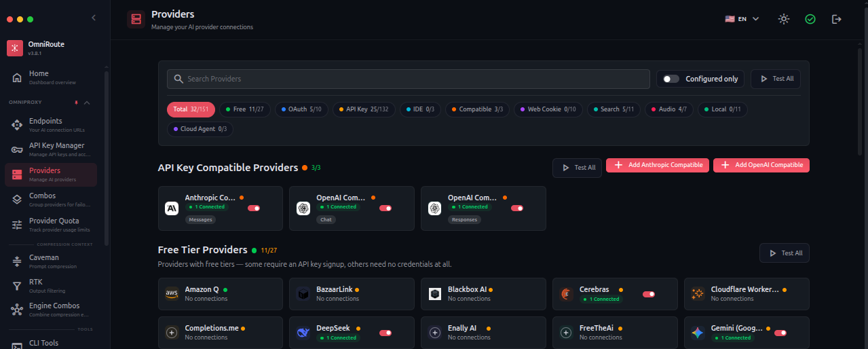Click the Search Providers input field
The width and height of the screenshot is (868, 349).
click(409, 79)
